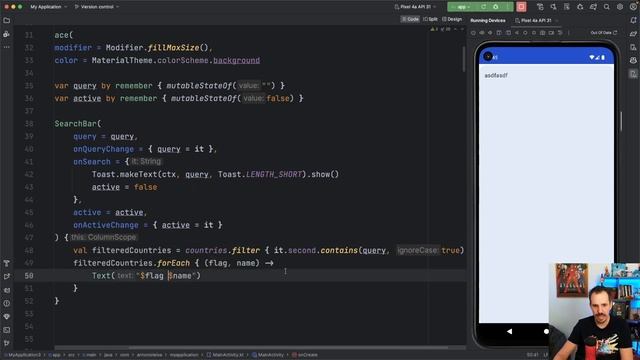This screenshot has height=360, width=640.
Task: Click 'SearchBar(' on line 38
Action: pos(78,124)
